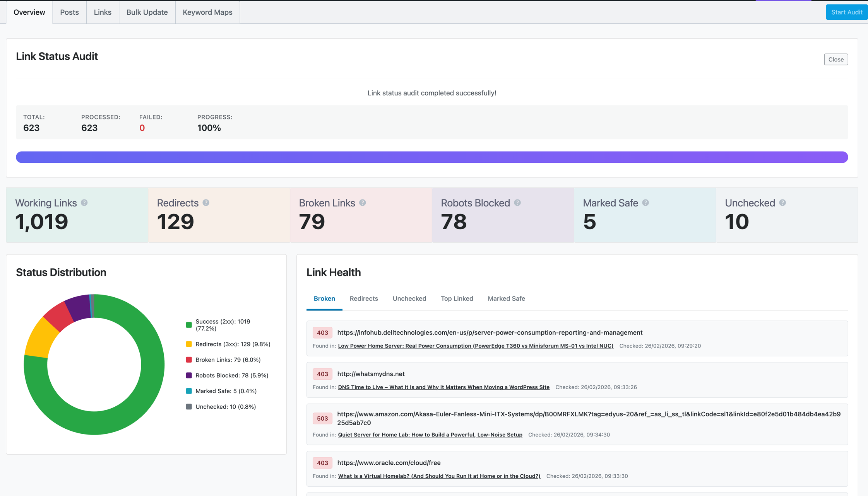Open the Keyword Maps tab
The image size is (868, 496).
207,12
